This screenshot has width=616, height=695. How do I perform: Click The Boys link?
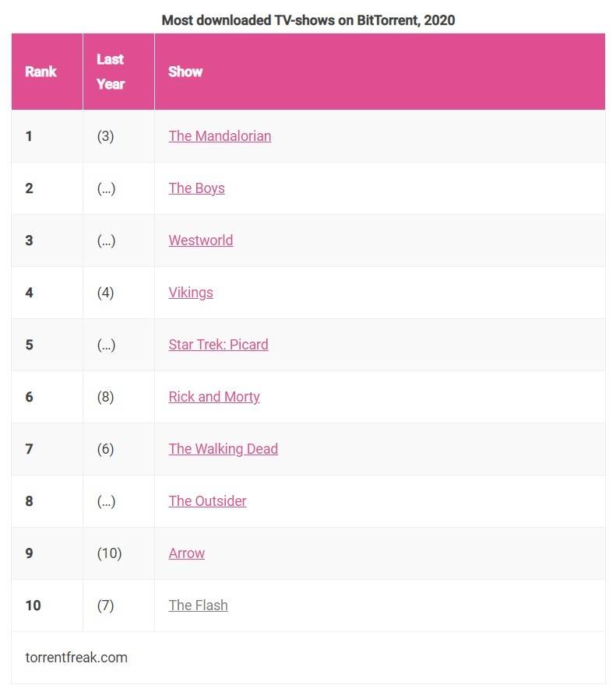click(196, 188)
